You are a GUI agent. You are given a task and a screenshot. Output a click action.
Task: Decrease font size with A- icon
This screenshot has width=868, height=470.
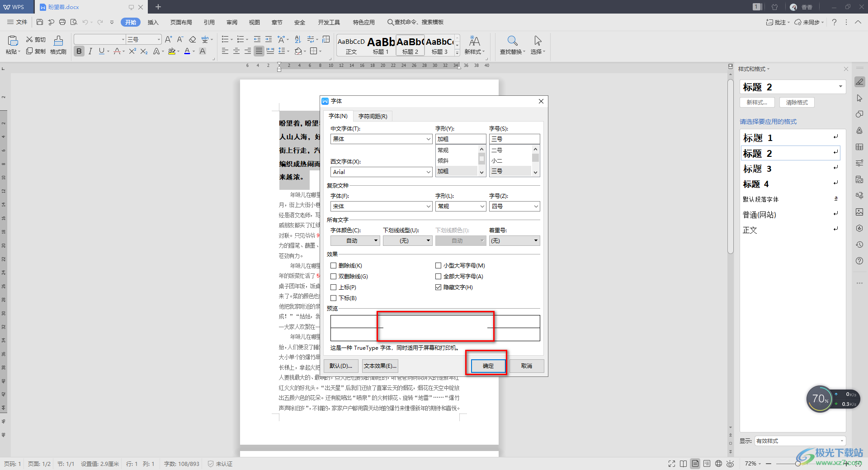click(x=180, y=39)
